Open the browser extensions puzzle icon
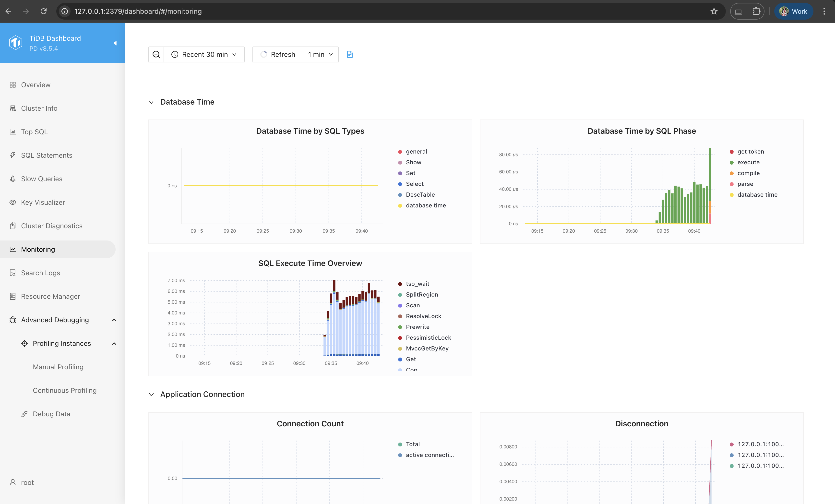 coord(756,11)
